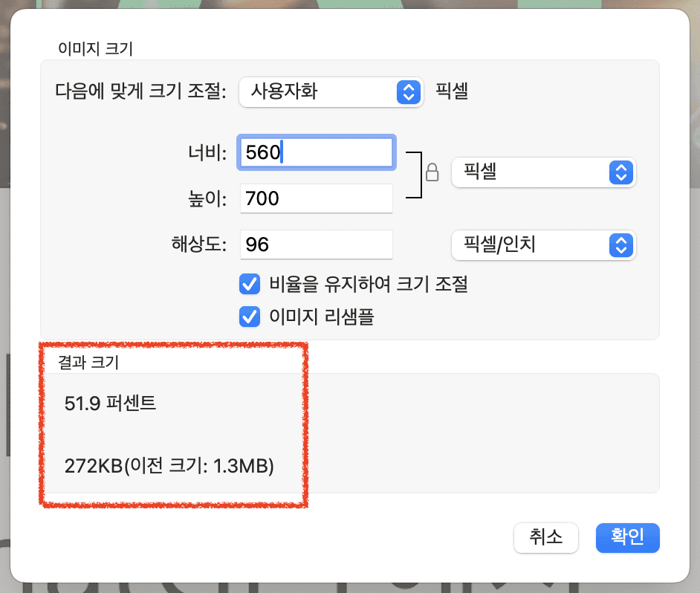Click the lock icon beside width and height
Screen dimensions: 700x593
431,173
